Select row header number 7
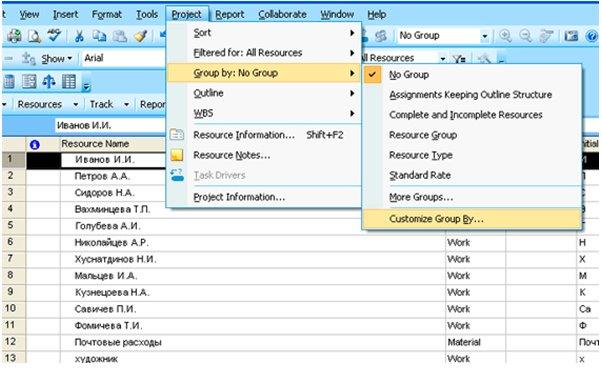Screen dimensions: 602x371 (x=13, y=259)
